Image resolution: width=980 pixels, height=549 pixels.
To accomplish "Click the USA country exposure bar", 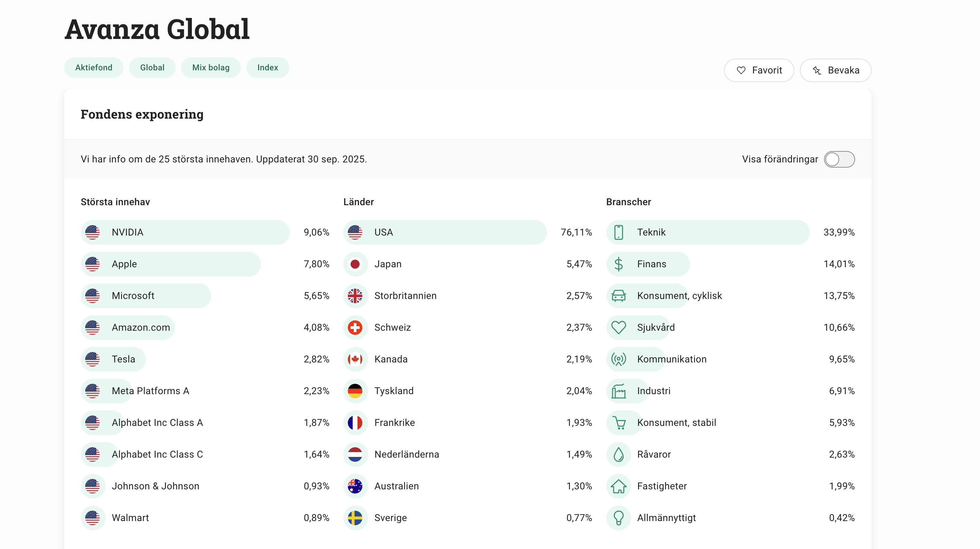I will (444, 232).
